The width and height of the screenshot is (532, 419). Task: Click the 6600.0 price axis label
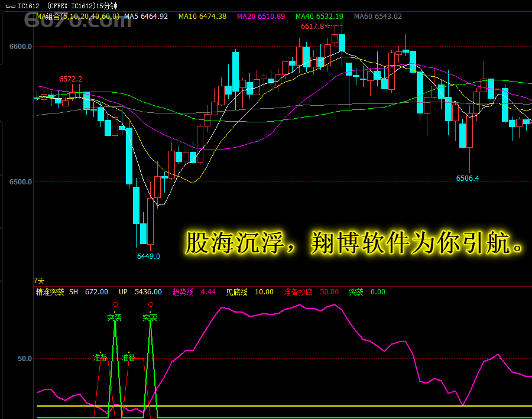pyautogui.click(x=21, y=47)
